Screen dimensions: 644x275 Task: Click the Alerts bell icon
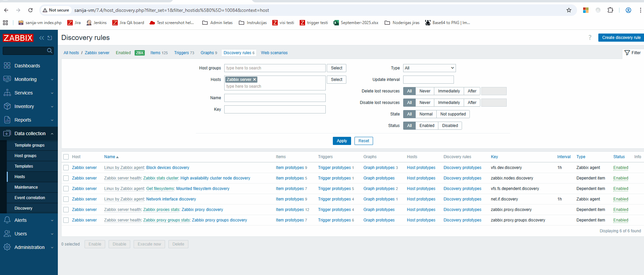tap(7, 220)
